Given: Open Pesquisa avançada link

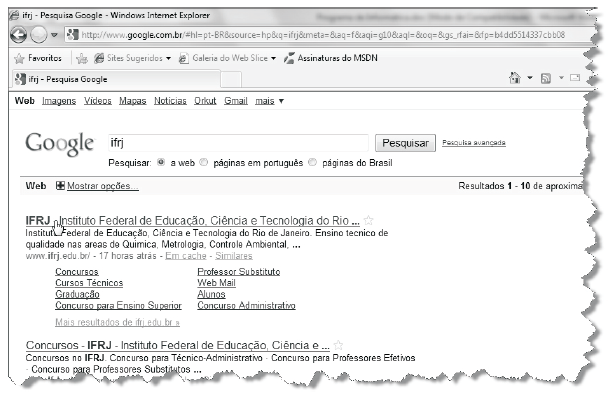Looking at the screenshot, I should (474, 143).
